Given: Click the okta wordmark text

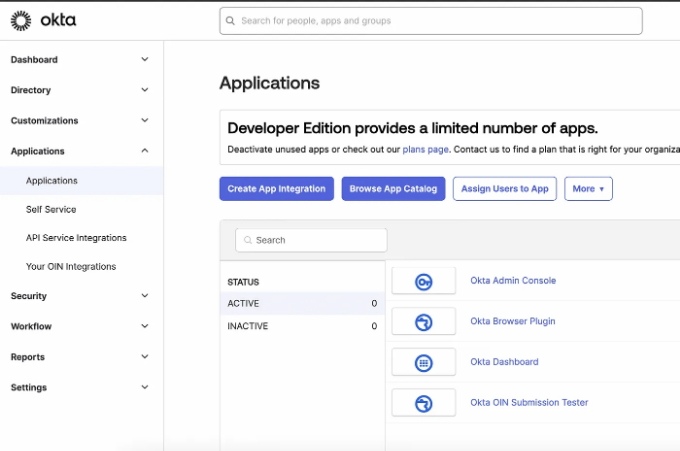Looking at the screenshot, I should point(58,20).
